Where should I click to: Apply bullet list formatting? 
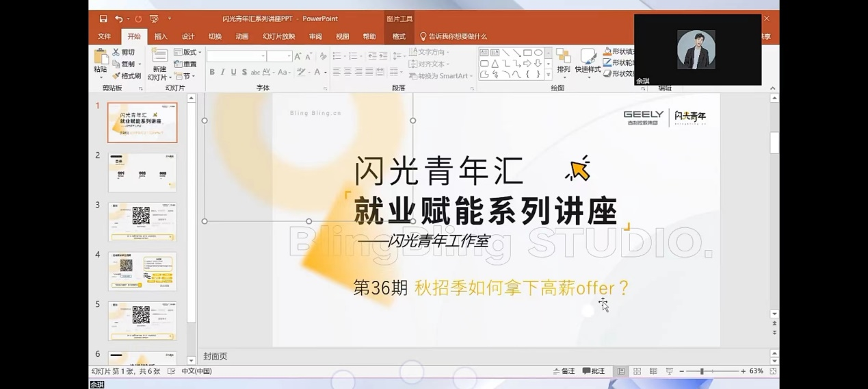pos(339,56)
